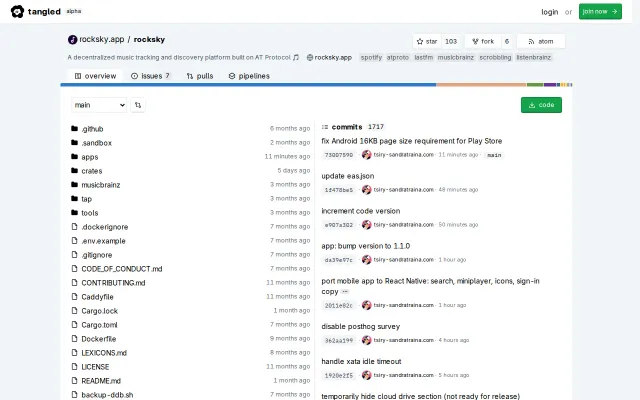Select the spotify topic tag
Image resolution: width=640 pixels, height=400 pixels.
[371, 58]
